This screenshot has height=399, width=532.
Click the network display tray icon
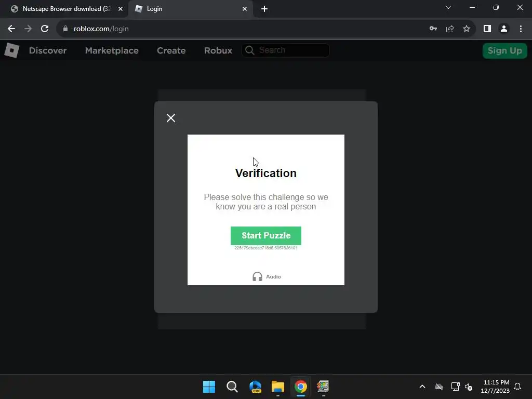tap(455, 387)
